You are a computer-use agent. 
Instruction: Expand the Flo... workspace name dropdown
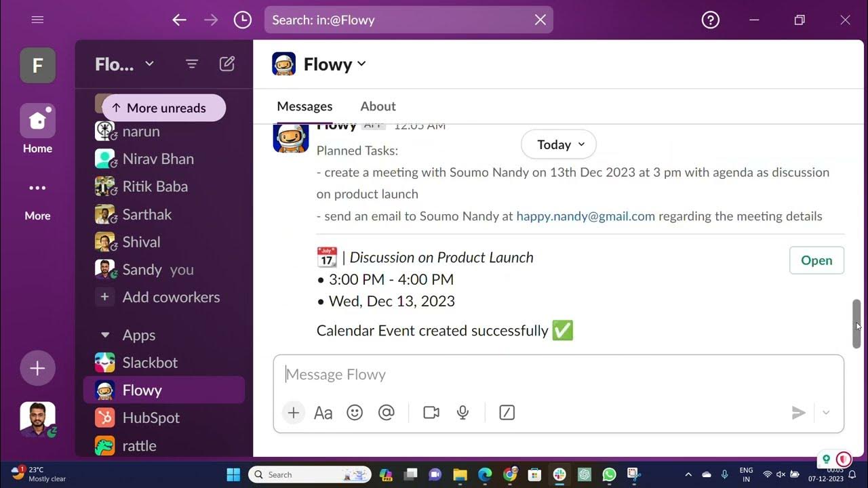[x=125, y=64]
